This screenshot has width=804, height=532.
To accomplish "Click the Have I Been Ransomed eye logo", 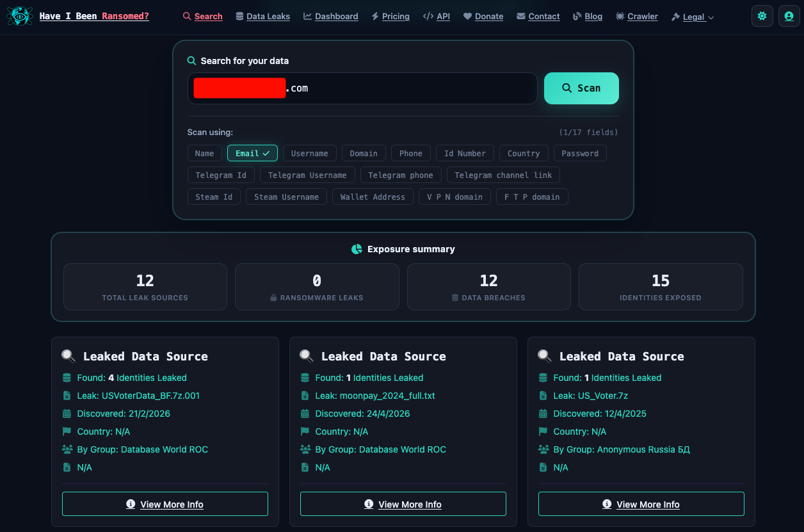I will pos(19,16).
